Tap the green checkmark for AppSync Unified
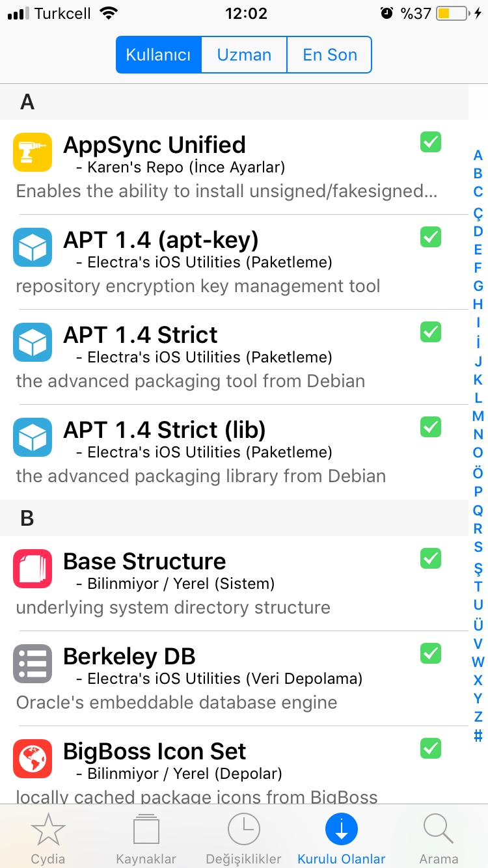 [431, 142]
